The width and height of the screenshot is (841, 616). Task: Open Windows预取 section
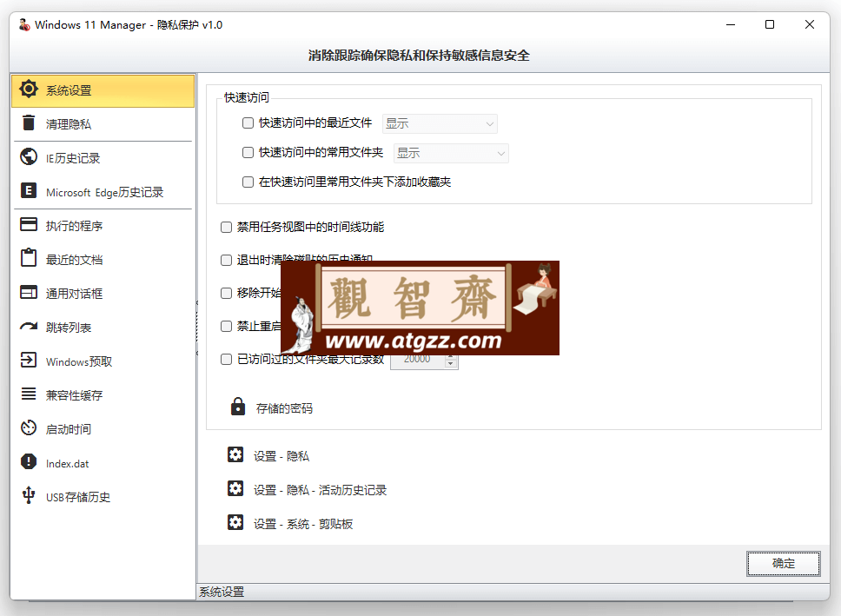[x=103, y=361]
